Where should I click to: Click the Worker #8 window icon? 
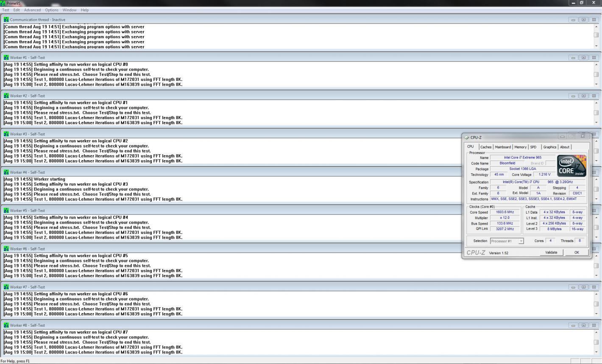tap(6, 325)
